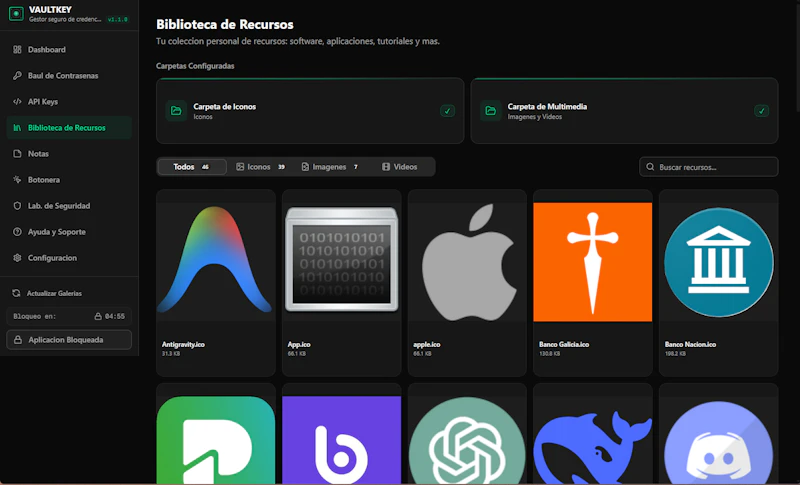The width and height of the screenshot is (800, 485).
Task: Click the VaultKey logo icon
Action: click(16, 14)
